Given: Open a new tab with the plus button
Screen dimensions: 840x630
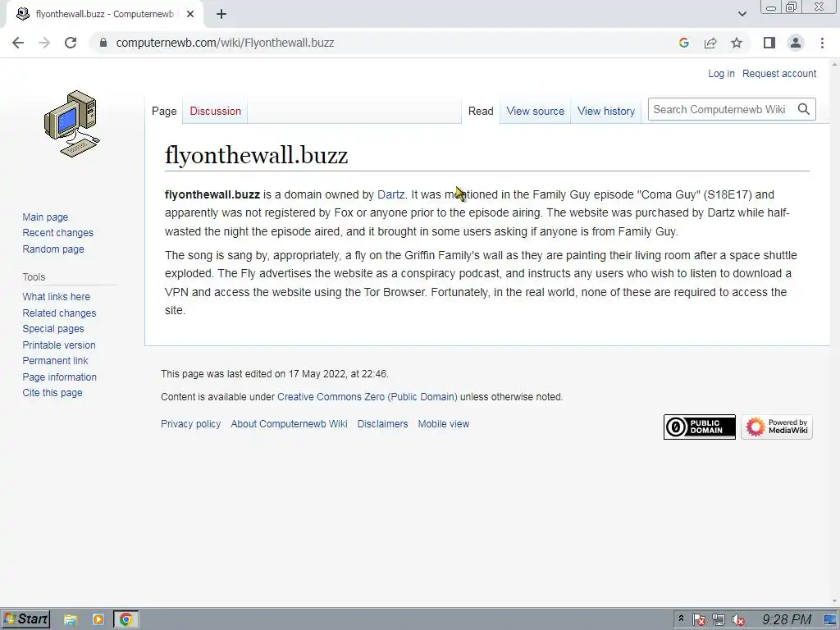Looking at the screenshot, I should (x=221, y=14).
